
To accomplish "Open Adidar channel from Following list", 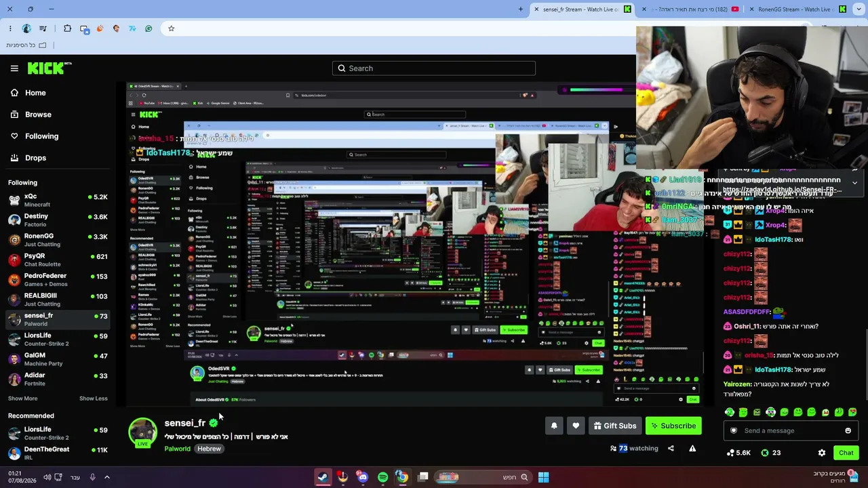I will (58, 378).
